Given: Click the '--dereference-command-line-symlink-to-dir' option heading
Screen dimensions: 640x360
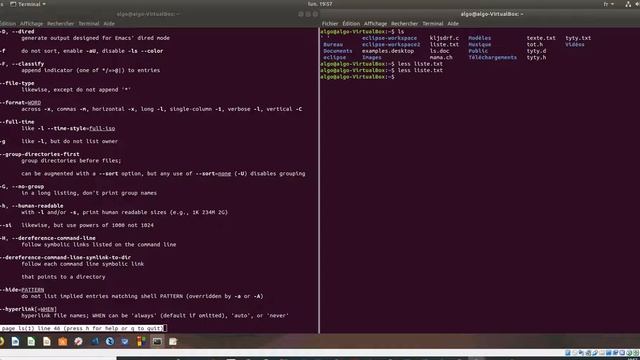Looking at the screenshot, I should [66, 258].
